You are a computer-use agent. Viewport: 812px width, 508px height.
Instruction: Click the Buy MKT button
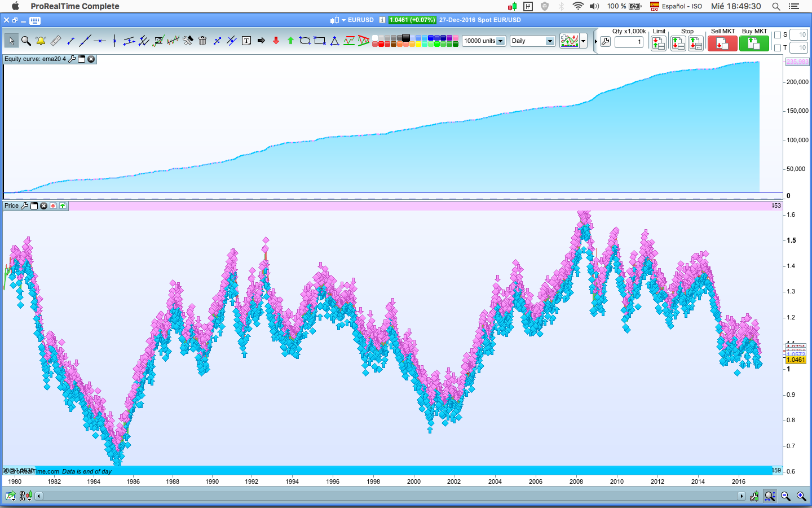point(754,43)
